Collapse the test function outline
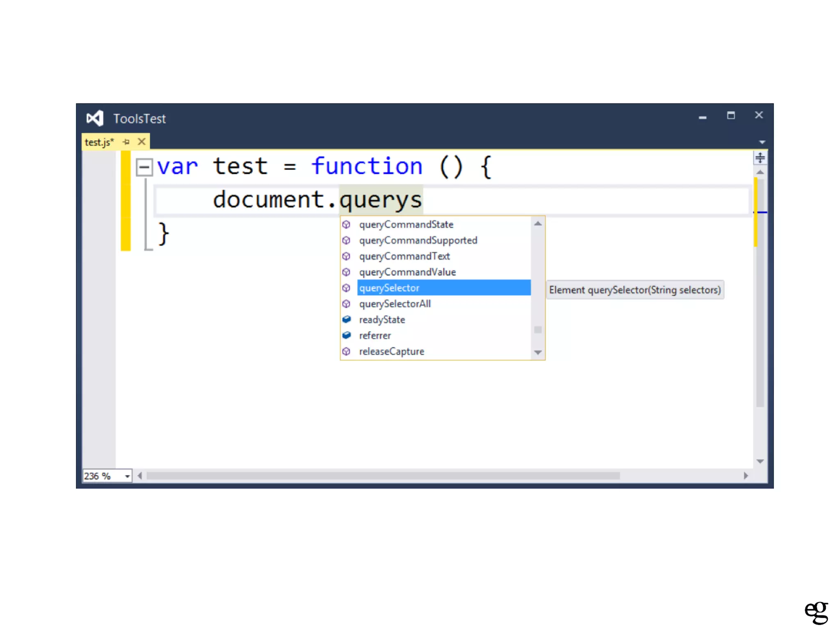Image resolution: width=840 pixels, height=630 pixels. 144,167
